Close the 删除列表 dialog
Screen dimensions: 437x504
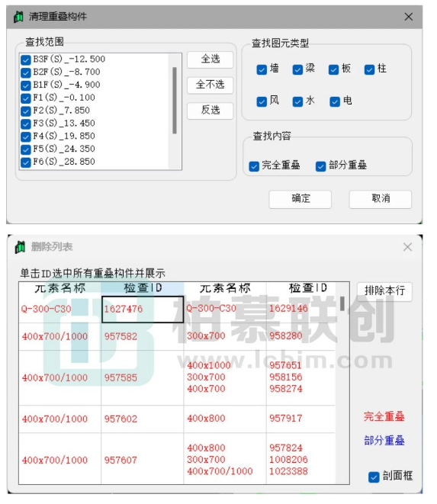407,247
